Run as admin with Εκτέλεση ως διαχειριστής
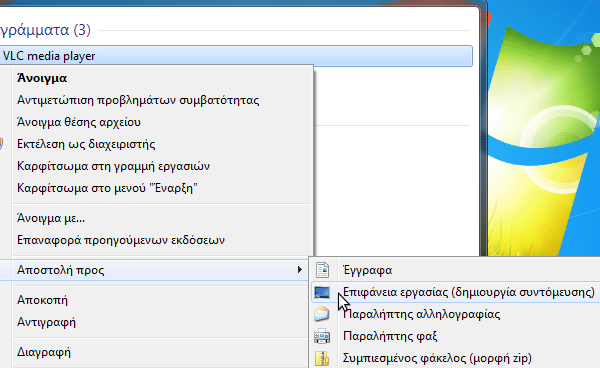600x368 pixels. [x=86, y=144]
